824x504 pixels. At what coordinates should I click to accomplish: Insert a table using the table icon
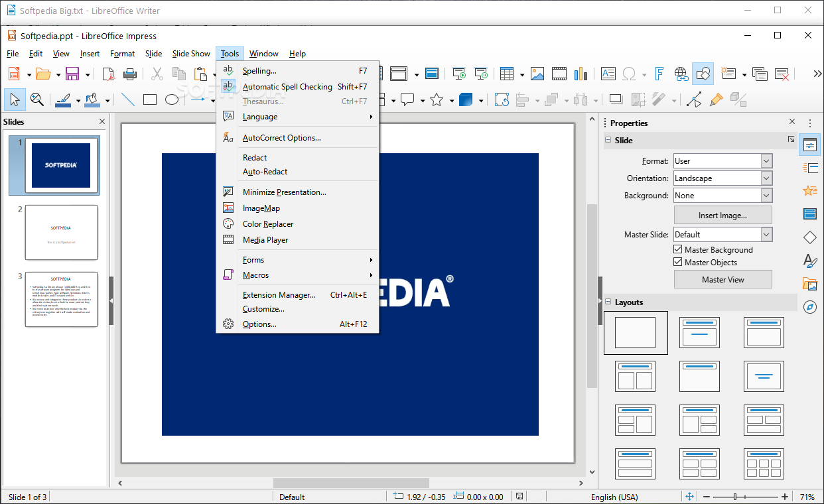tap(507, 74)
